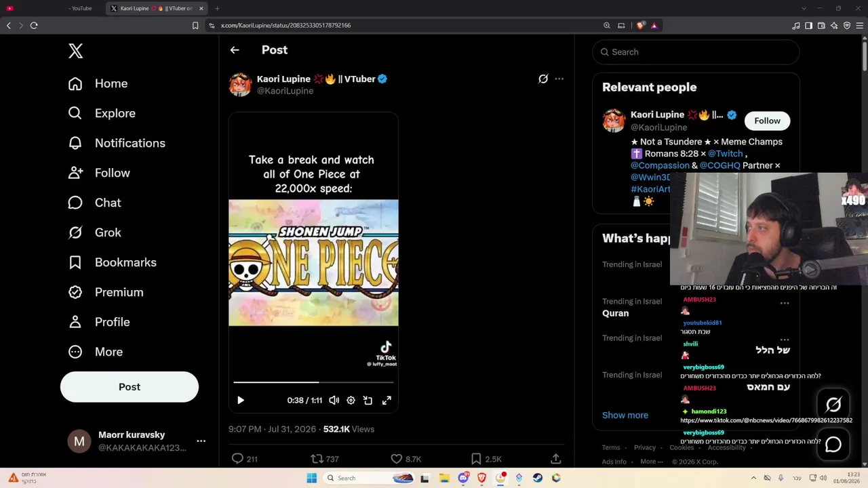Expand the video to fullscreen

pos(387,401)
